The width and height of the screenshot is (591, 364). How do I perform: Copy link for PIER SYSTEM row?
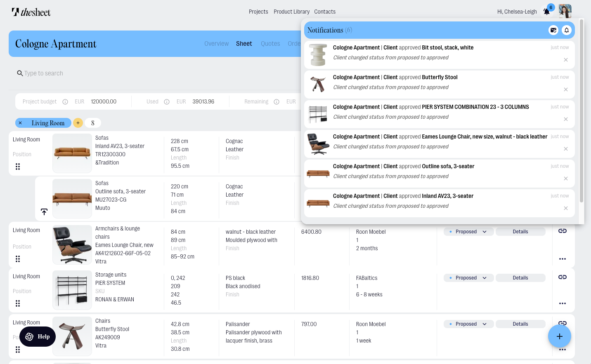coord(563,277)
